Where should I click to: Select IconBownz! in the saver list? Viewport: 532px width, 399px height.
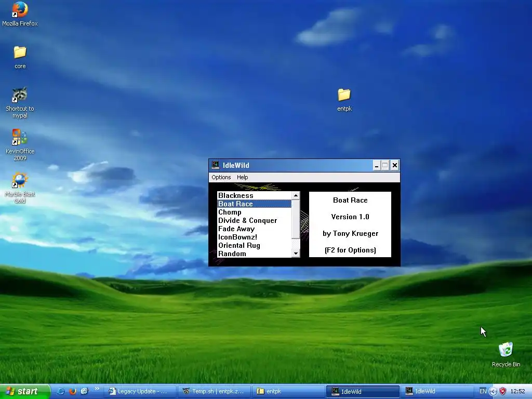pyautogui.click(x=254, y=237)
